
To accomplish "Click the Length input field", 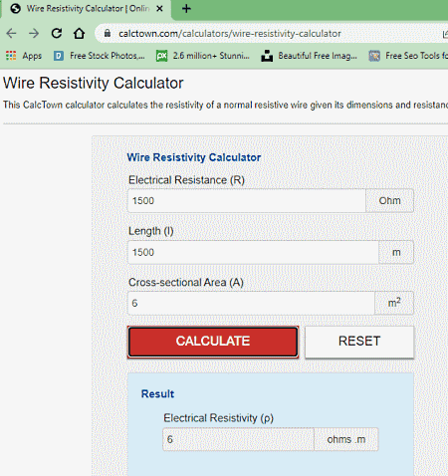I will (253, 252).
